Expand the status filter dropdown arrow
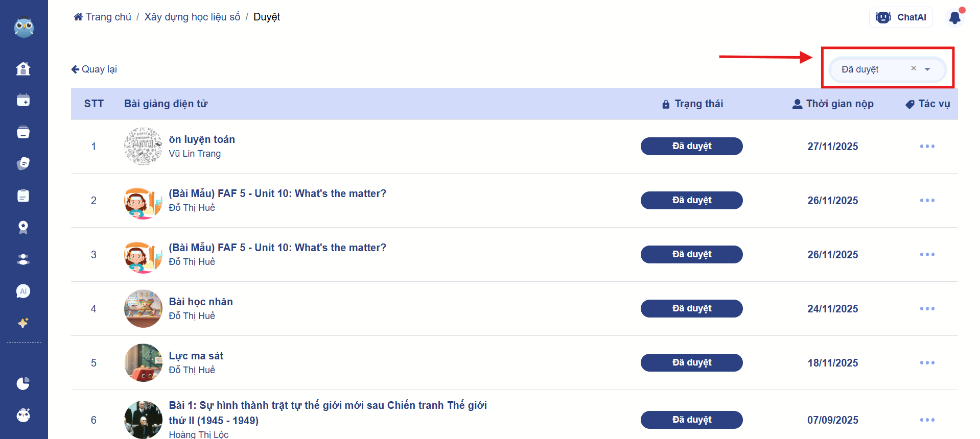 [927, 69]
